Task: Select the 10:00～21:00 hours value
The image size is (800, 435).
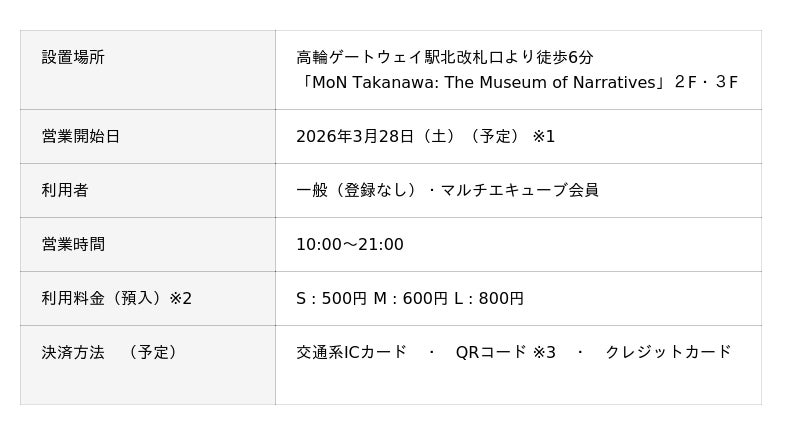Action: coord(350,244)
